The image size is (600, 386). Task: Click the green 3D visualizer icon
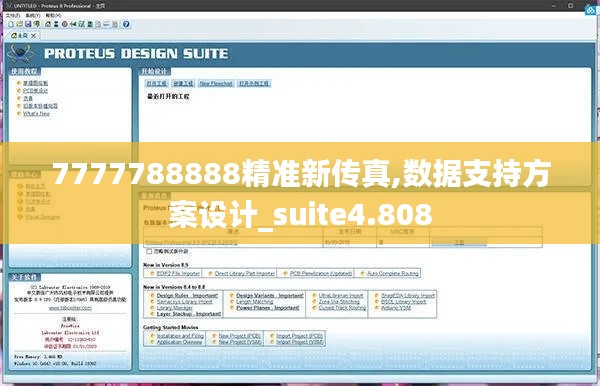pyautogui.click(x=73, y=24)
